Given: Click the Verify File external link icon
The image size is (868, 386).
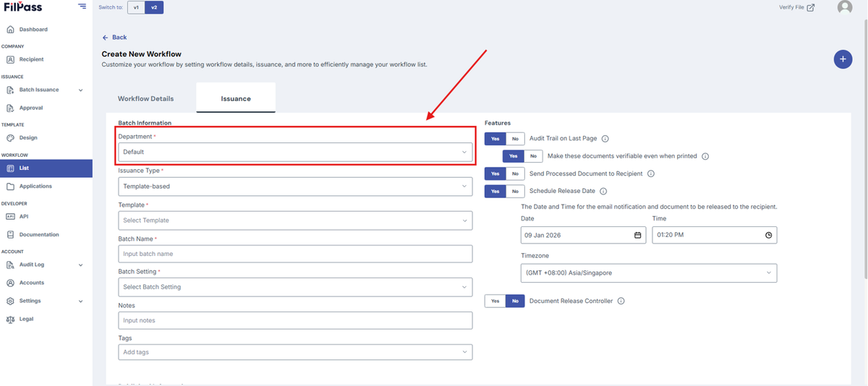Looking at the screenshot, I should click(811, 7).
